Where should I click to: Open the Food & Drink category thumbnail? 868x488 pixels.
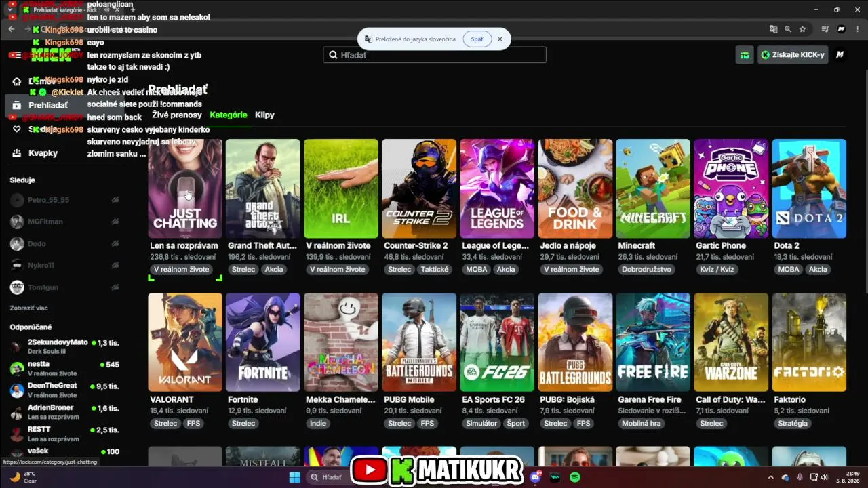tap(575, 188)
